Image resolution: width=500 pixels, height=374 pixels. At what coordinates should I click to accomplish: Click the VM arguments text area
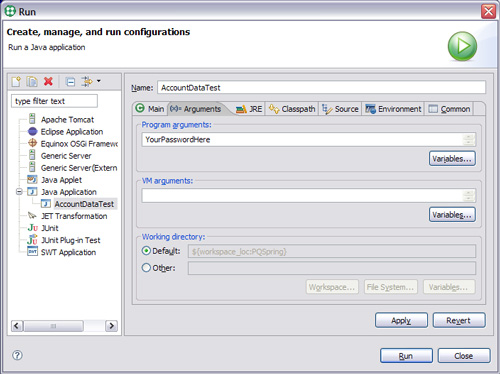(303, 196)
